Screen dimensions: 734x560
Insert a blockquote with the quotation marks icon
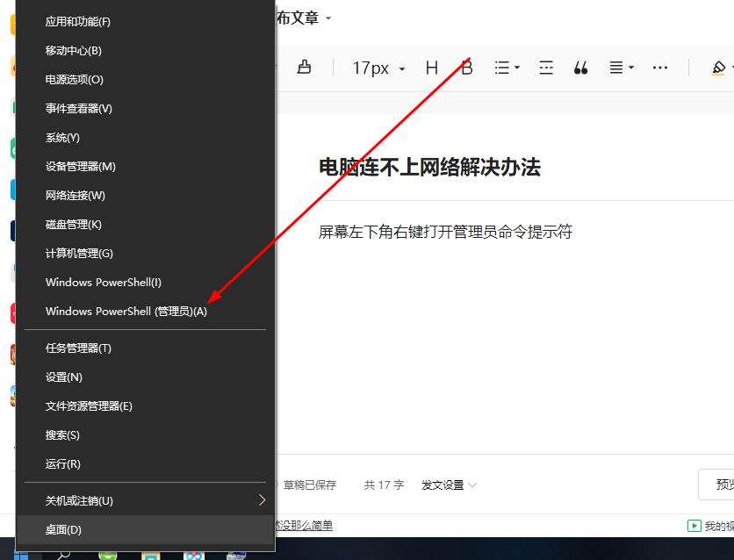[580, 68]
